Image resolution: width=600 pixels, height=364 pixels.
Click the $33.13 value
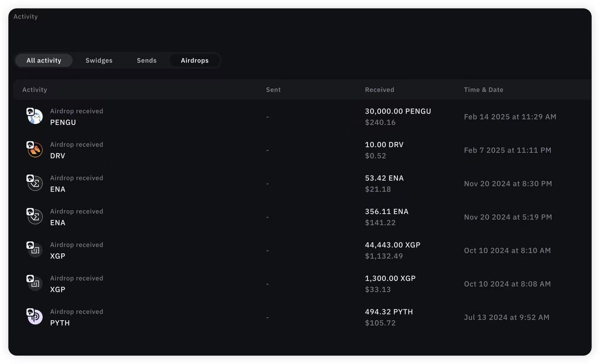click(x=378, y=290)
